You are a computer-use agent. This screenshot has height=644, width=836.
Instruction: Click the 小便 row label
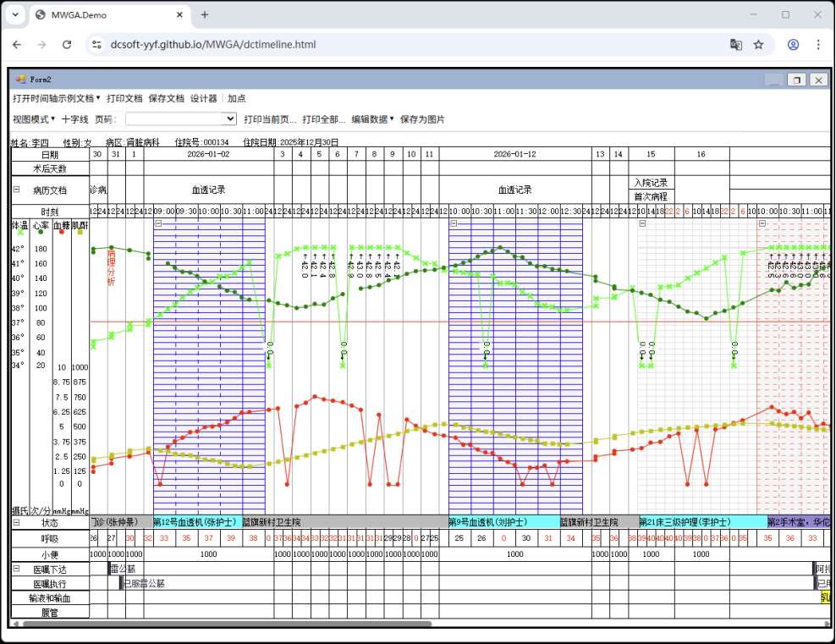[x=50, y=554]
